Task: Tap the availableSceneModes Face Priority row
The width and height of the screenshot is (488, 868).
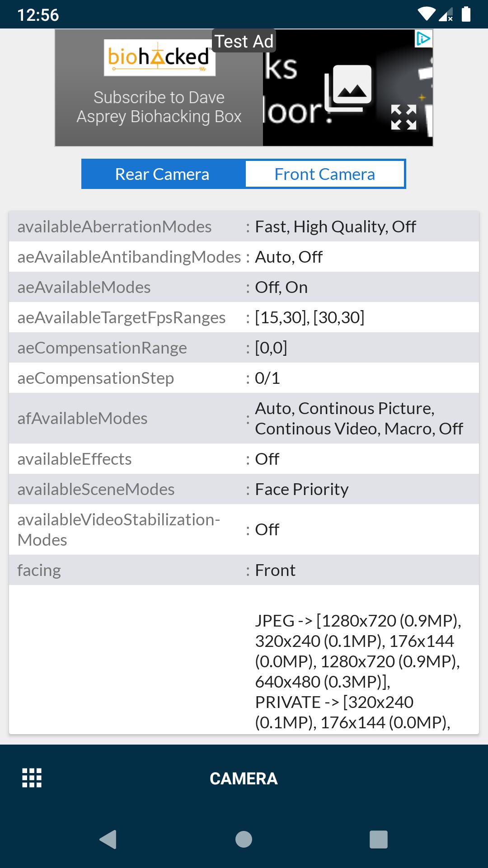Action: click(244, 489)
